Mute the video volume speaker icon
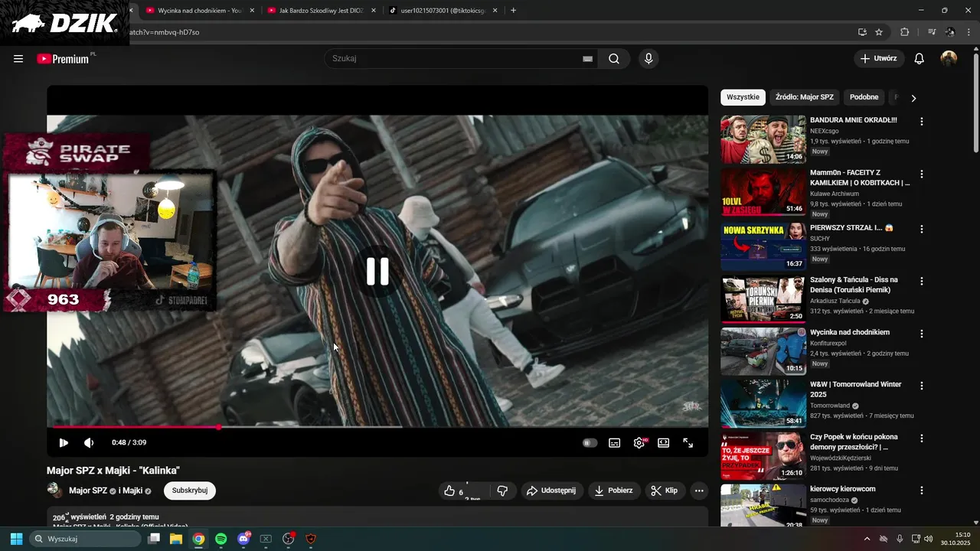The width and height of the screenshot is (980, 551). pos(89,442)
